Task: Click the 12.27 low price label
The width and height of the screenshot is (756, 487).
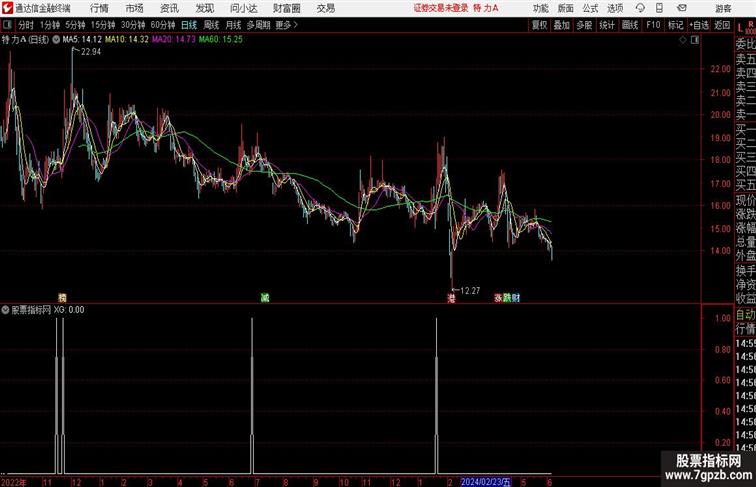Action: pos(470,291)
